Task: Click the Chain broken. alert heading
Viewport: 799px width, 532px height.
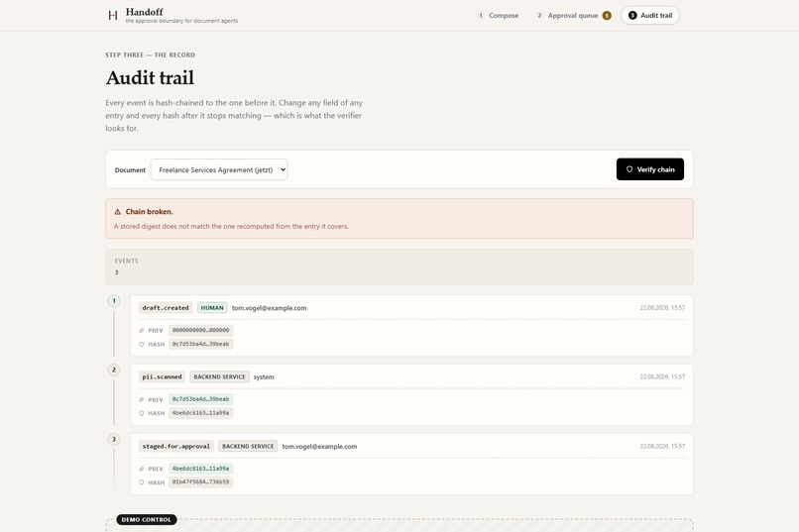Action: point(150,212)
